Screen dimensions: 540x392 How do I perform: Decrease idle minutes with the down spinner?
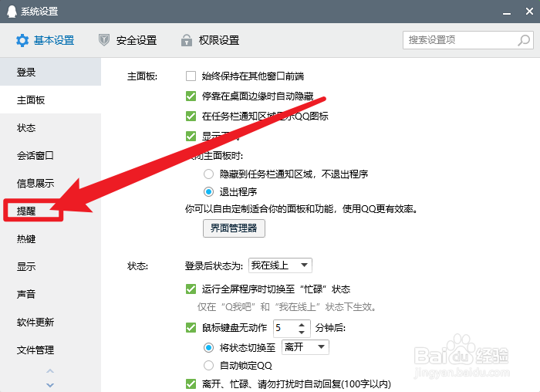[302, 333]
